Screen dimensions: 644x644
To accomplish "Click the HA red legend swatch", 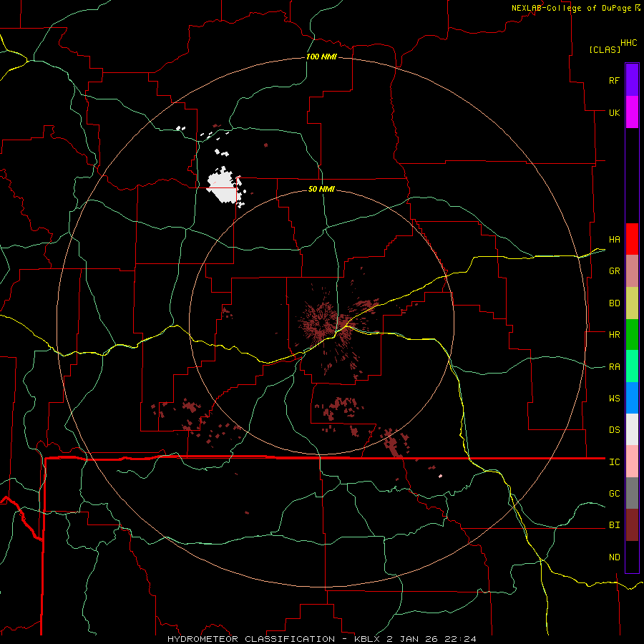I will point(632,239).
